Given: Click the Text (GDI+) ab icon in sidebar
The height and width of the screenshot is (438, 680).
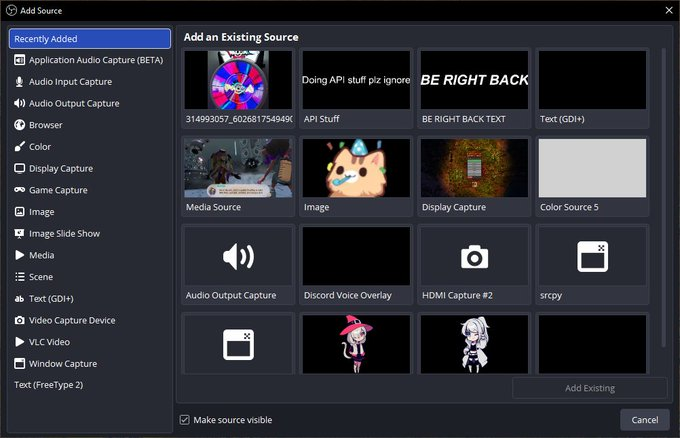Looking at the screenshot, I should tap(19, 298).
